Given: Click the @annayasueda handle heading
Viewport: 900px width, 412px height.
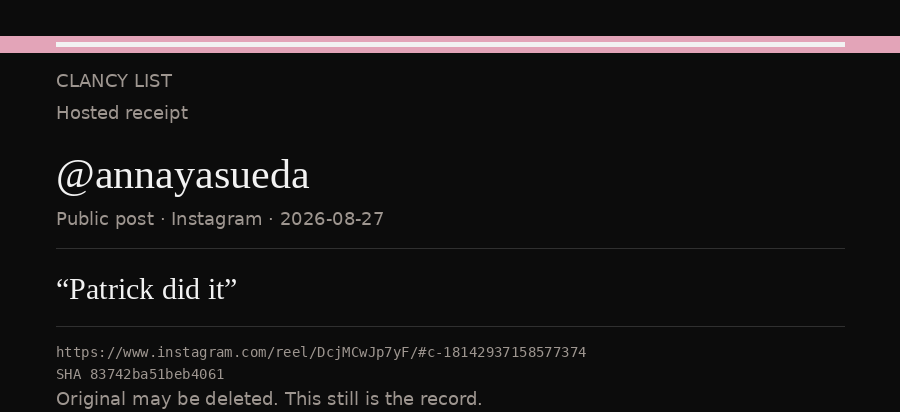Looking at the screenshot, I should click(x=183, y=175).
